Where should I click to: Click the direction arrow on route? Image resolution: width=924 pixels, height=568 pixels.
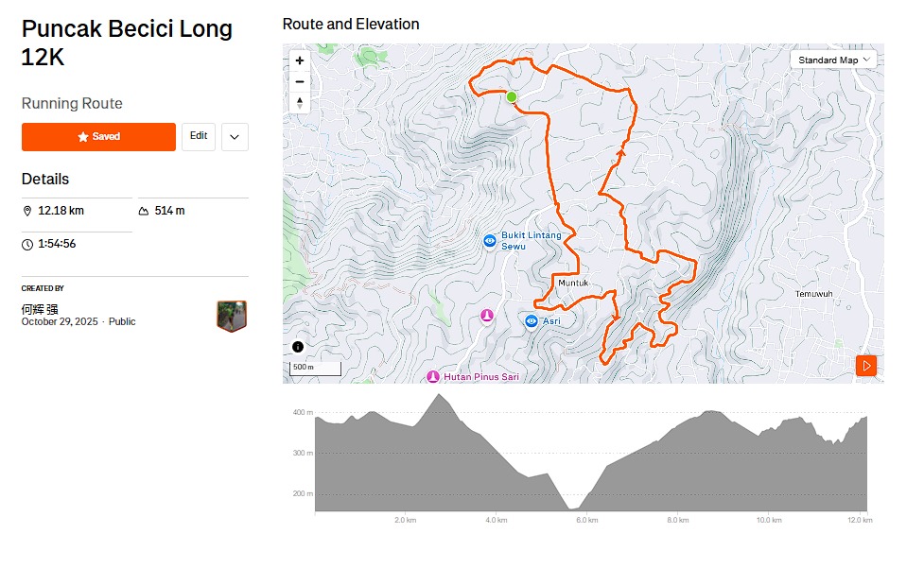click(x=621, y=150)
